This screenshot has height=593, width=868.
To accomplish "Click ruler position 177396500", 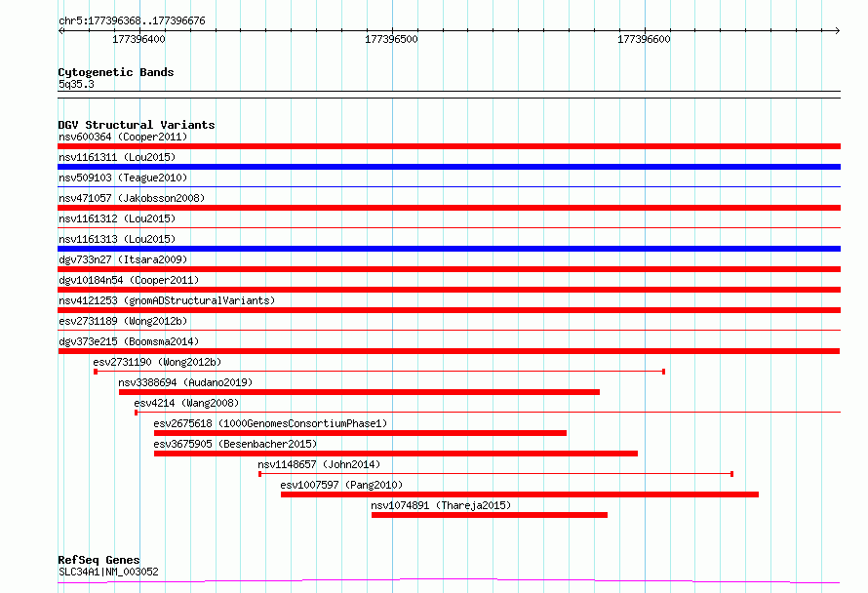I will pyautogui.click(x=391, y=39).
